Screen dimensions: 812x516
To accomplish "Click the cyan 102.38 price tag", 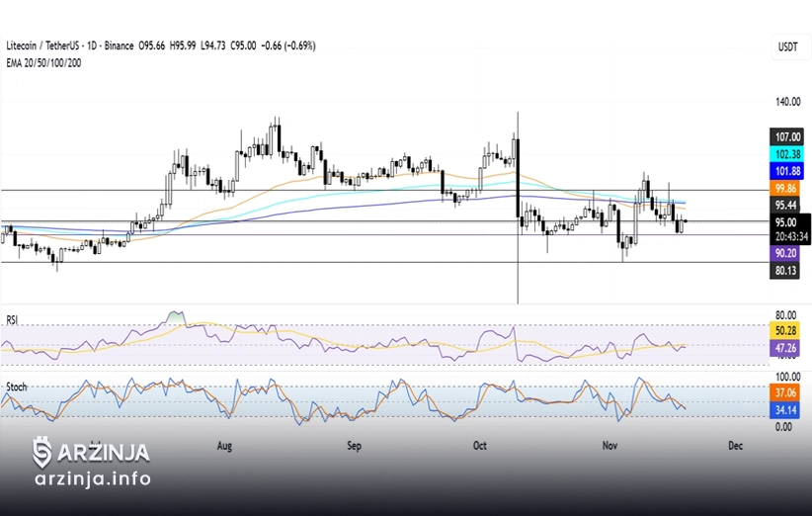I will (788, 154).
